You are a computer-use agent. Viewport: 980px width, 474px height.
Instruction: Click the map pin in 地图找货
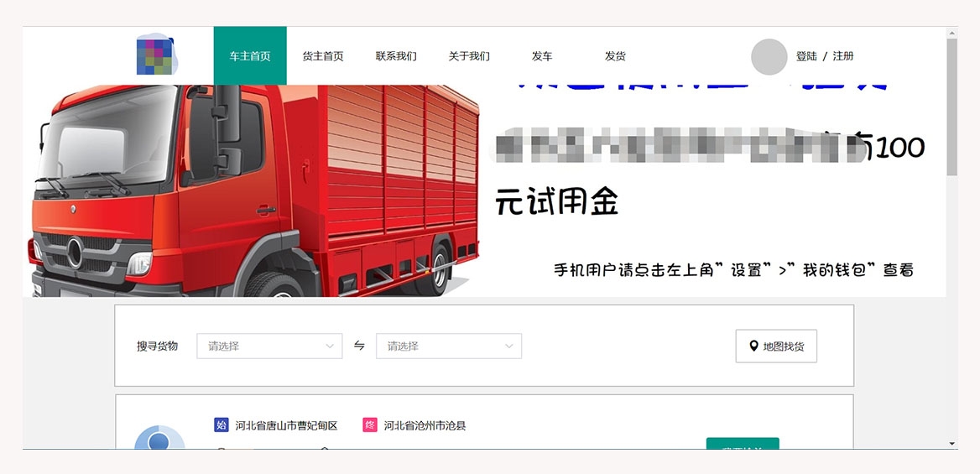pyautogui.click(x=753, y=346)
